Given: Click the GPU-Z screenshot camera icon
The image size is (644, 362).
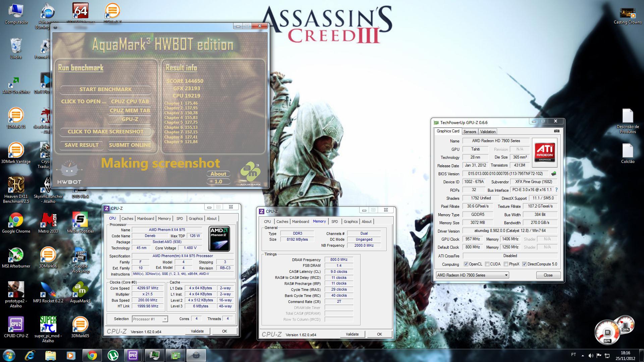Looking at the screenshot, I should (x=556, y=131).
